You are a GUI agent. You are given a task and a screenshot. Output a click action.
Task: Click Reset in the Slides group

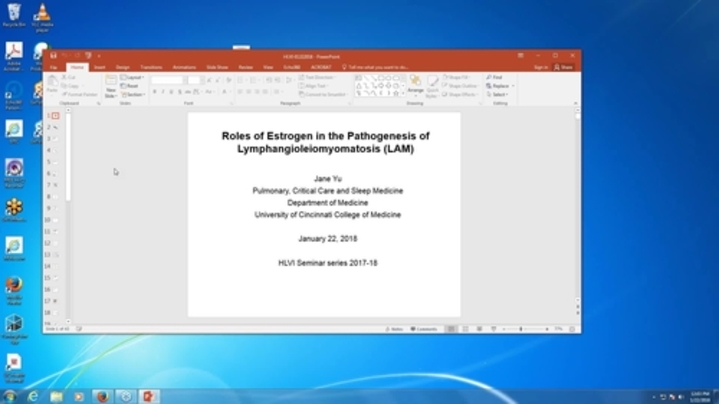(x=130, y=86)
